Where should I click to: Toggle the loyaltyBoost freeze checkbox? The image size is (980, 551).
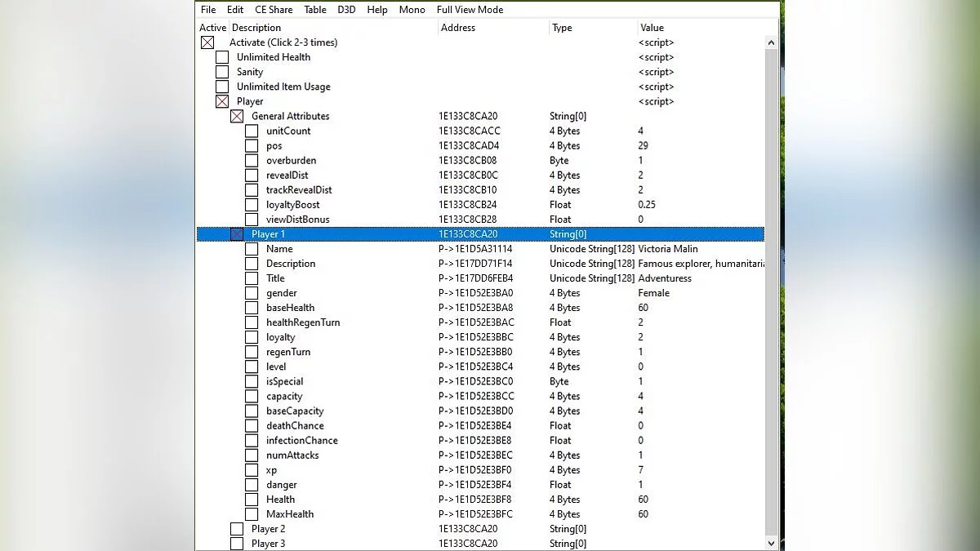coord(252,205)
